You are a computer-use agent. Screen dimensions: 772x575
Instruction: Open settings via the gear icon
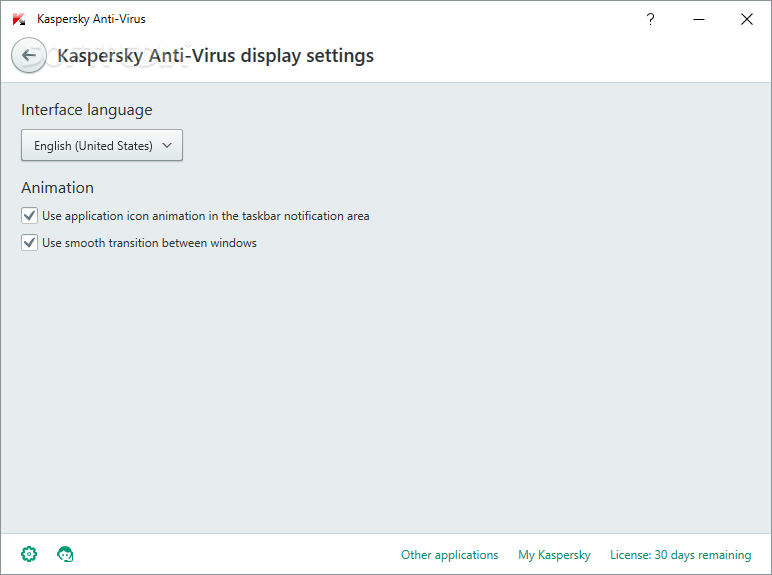(29, 554)
